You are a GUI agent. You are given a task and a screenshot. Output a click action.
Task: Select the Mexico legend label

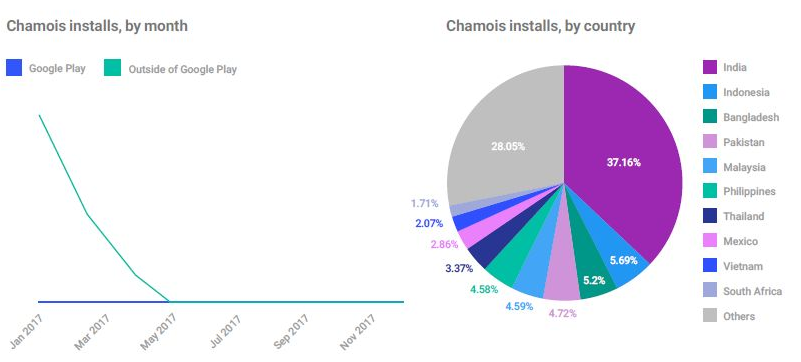(x=741, y=241)
